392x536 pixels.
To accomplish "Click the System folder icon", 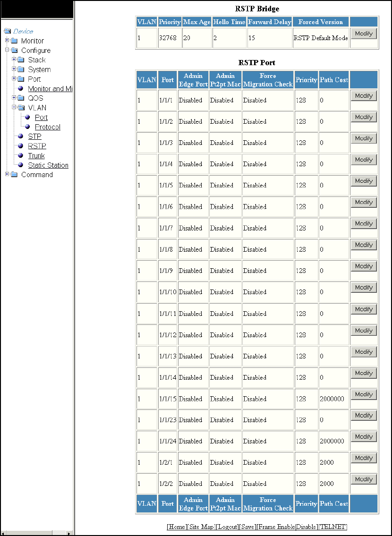I will click(21, 70).
